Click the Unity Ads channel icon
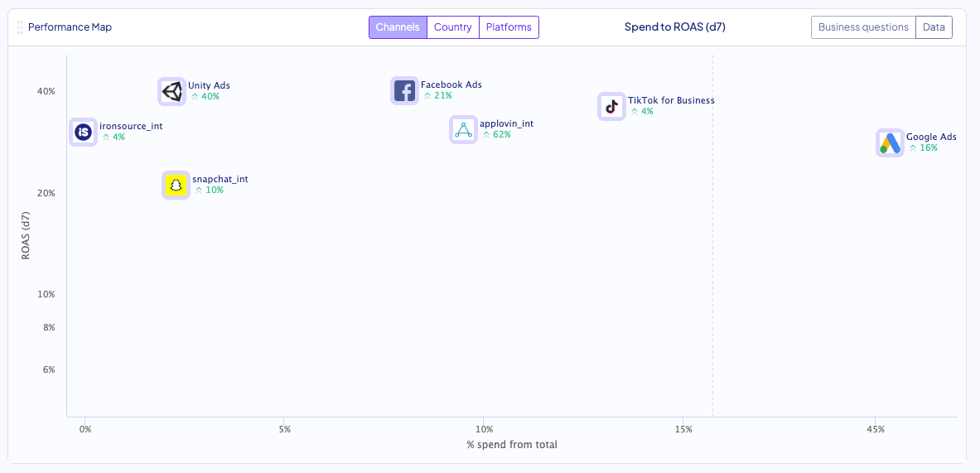The height and width of the screenshot is (473, 980). [x=171, y=91]
